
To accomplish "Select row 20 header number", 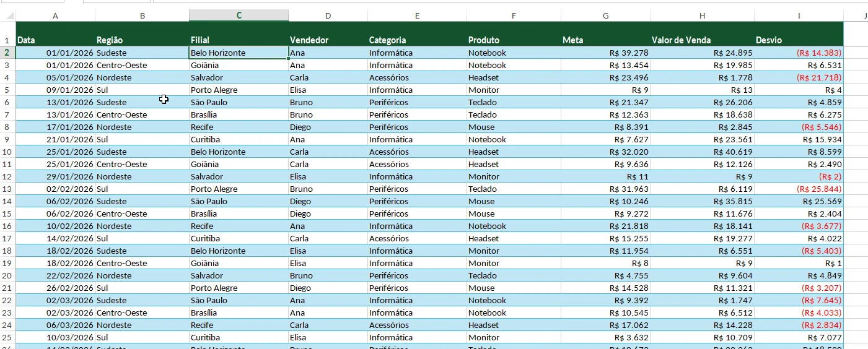I will (x=7, y=275).
